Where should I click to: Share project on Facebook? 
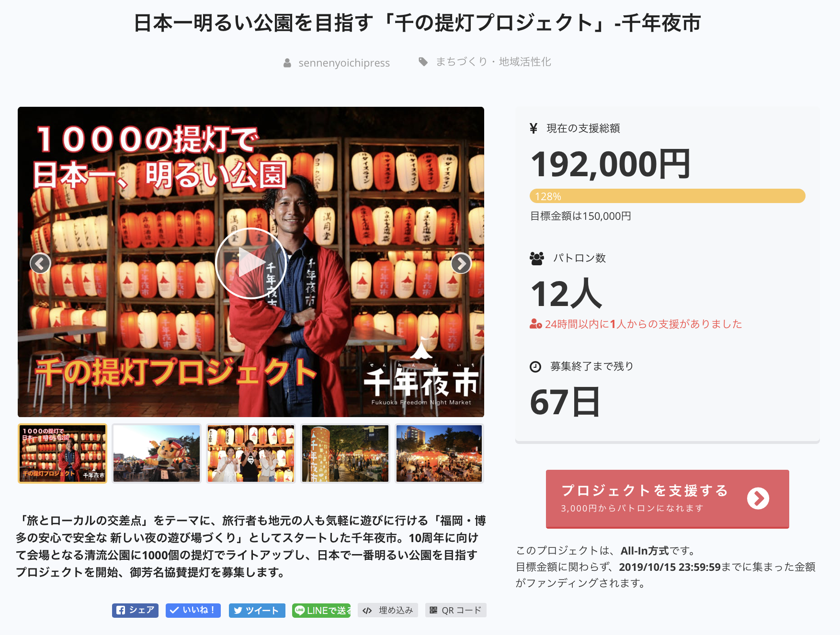[135, 610]
